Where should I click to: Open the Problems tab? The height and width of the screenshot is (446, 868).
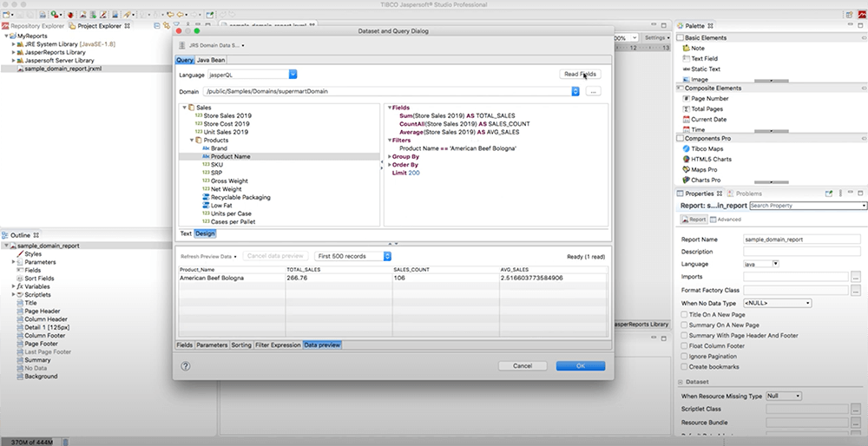745,193
